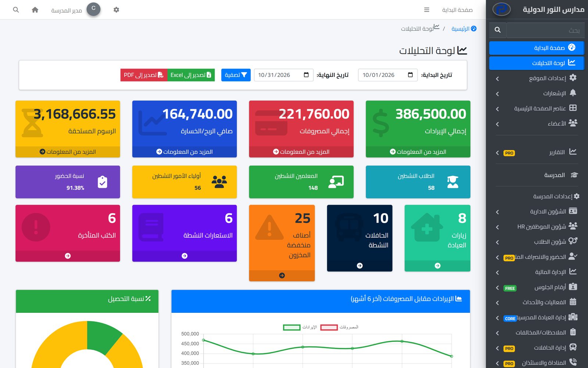Click the blue تصفية filter button

236,75
